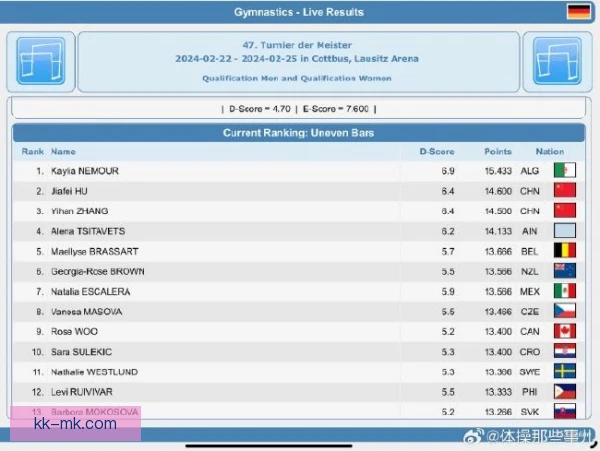Select the Maellyse BRASSART entry
This screenshot has height=451, width=600.
95,251
